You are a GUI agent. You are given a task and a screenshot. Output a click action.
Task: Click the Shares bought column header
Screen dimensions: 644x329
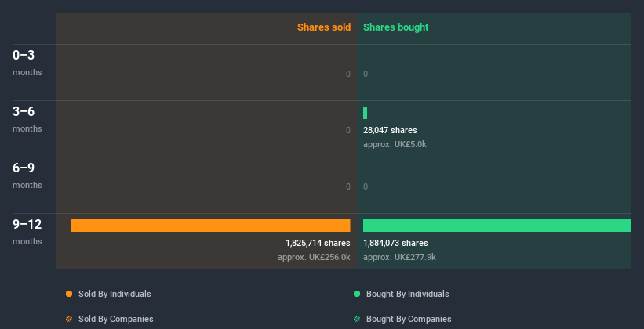(396, 27)
